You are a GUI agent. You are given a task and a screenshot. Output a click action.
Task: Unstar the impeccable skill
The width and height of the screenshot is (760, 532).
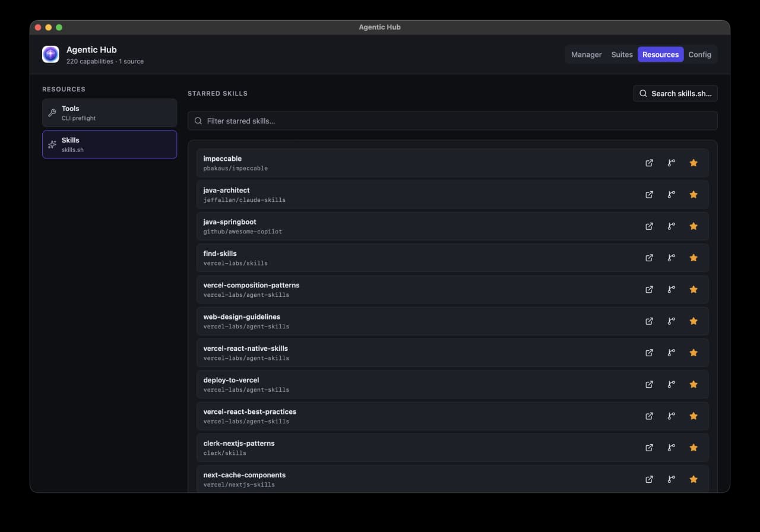click(693, 163)
